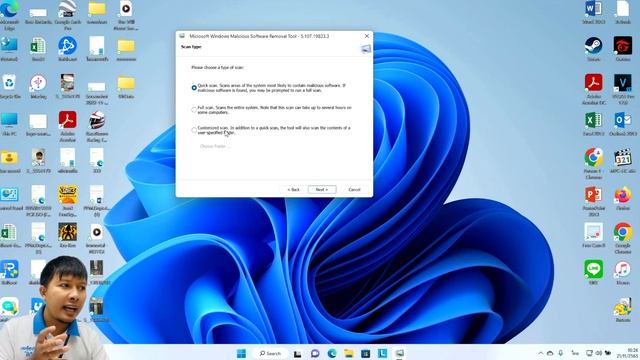Select the Full scan radio option

coord(194,110)
